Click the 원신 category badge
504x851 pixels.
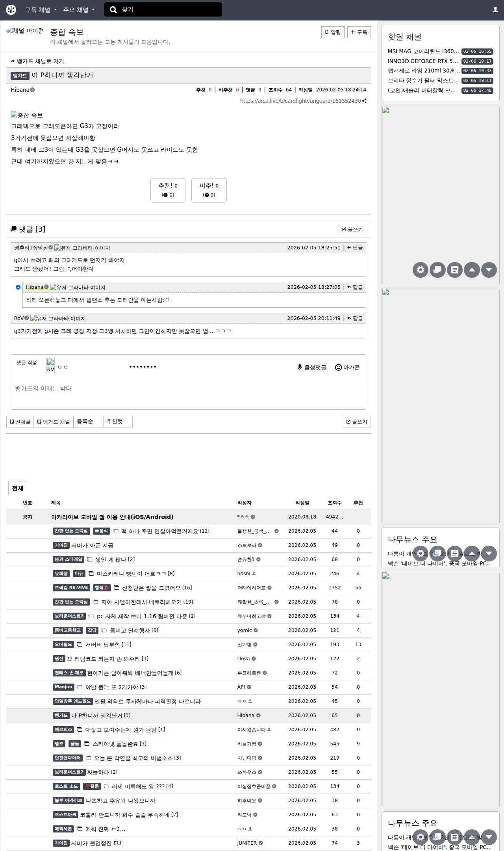click(x=59, y=659)
